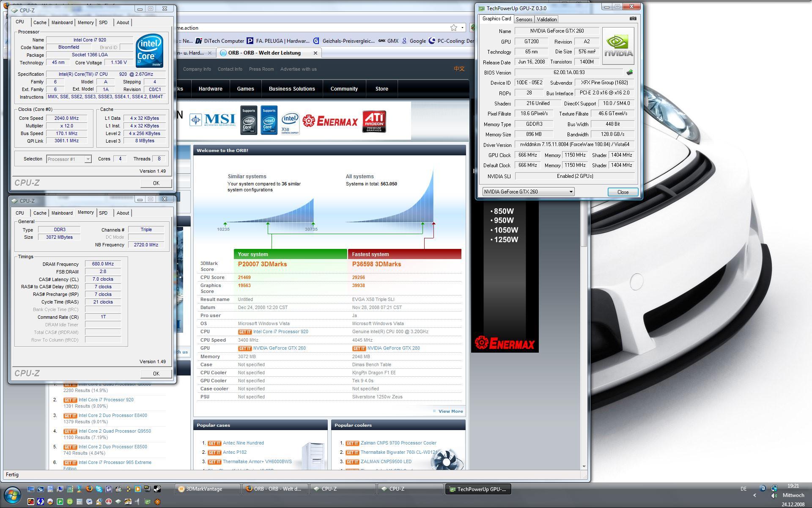812x508 pixels.
Task: Open the address bar history dropdown arrow
Action: click(462, 28)
